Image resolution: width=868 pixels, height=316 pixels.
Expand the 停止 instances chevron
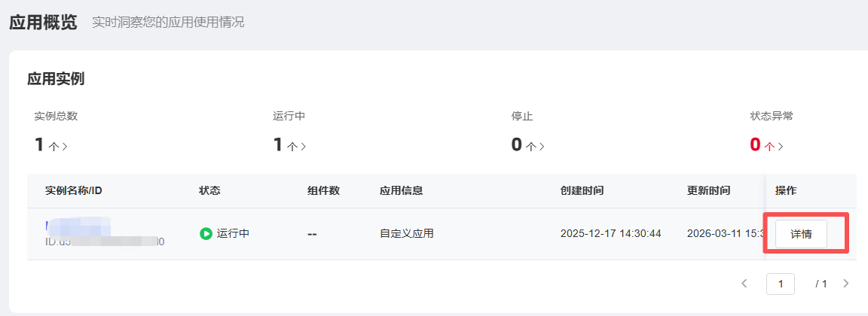click(x=541, y=147)
